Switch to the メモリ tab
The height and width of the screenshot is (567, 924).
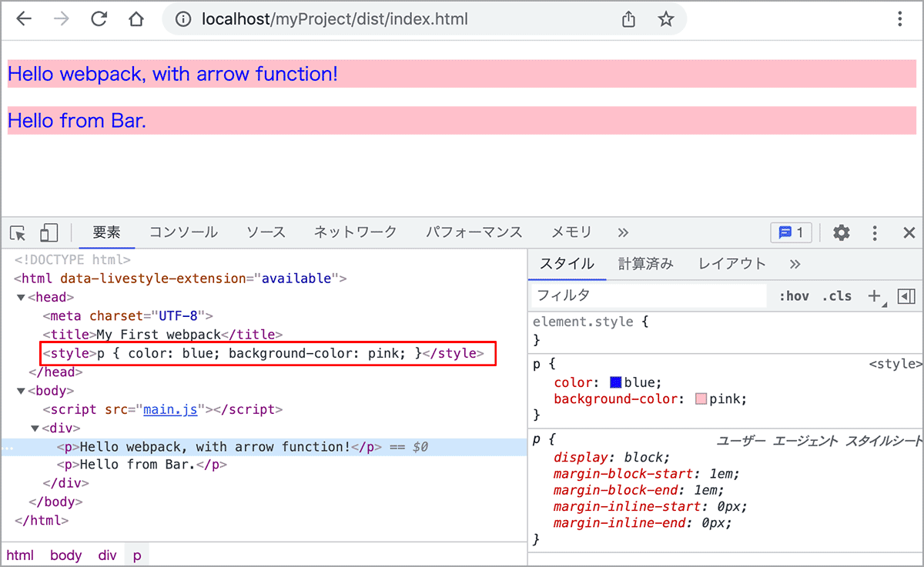pyautogui.click(x=571, y=232)
